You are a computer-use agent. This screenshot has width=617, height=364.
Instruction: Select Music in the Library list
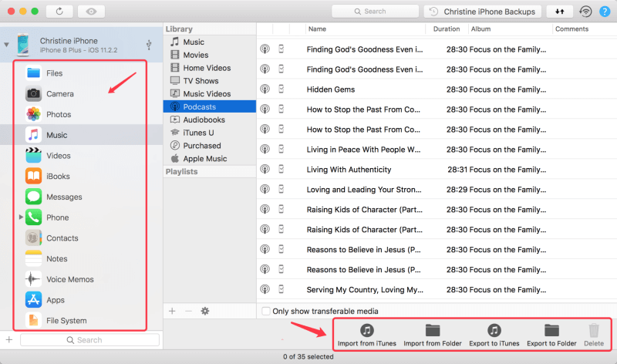pos(209,42)
